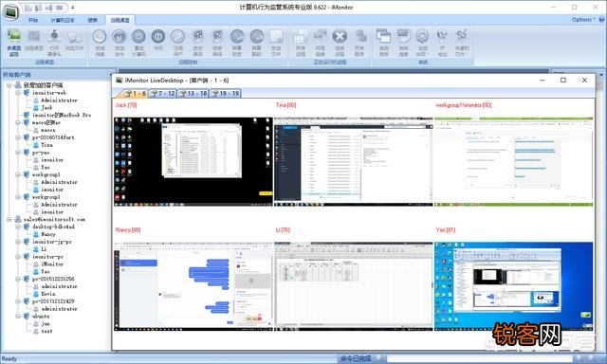Select user test under ubuntu
Image resolution: width=607 pixels, height=364 pixels.
(x=46, y=331)
